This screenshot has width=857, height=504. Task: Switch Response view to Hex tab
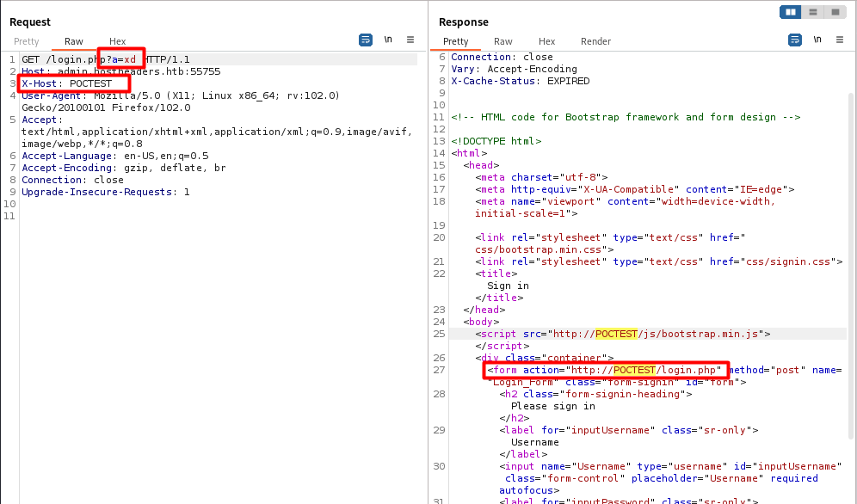click(547, 41)
